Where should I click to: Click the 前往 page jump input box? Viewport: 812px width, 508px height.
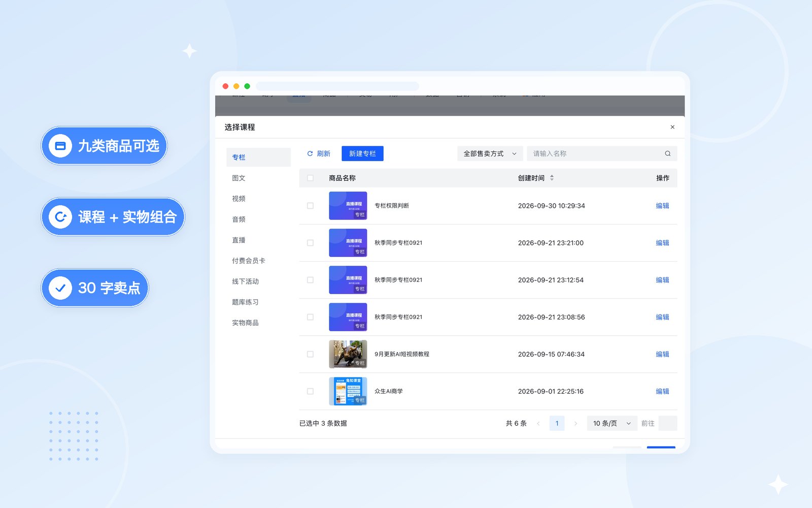667,423
